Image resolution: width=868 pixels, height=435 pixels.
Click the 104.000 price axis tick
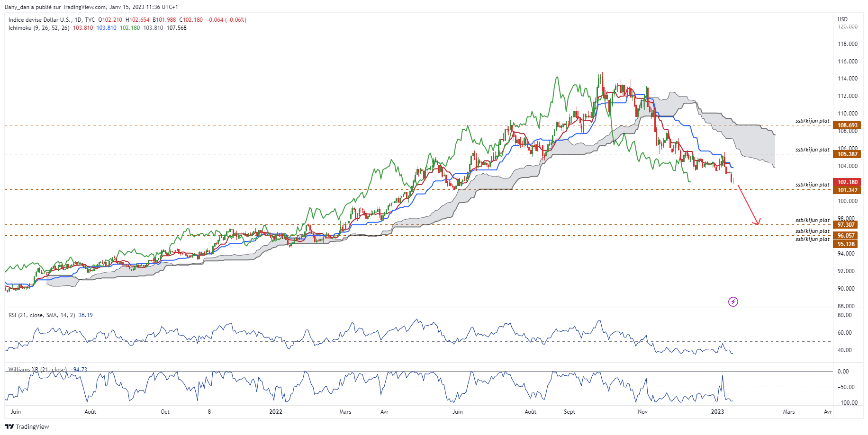[848, 166]
